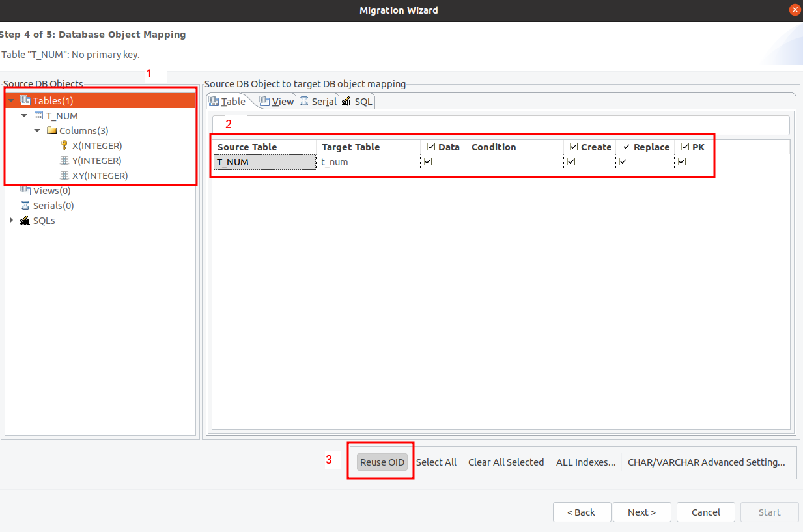Click the primary key icon for X(INTEGER)
Viewport: 803px width, 532px height.
64,146
